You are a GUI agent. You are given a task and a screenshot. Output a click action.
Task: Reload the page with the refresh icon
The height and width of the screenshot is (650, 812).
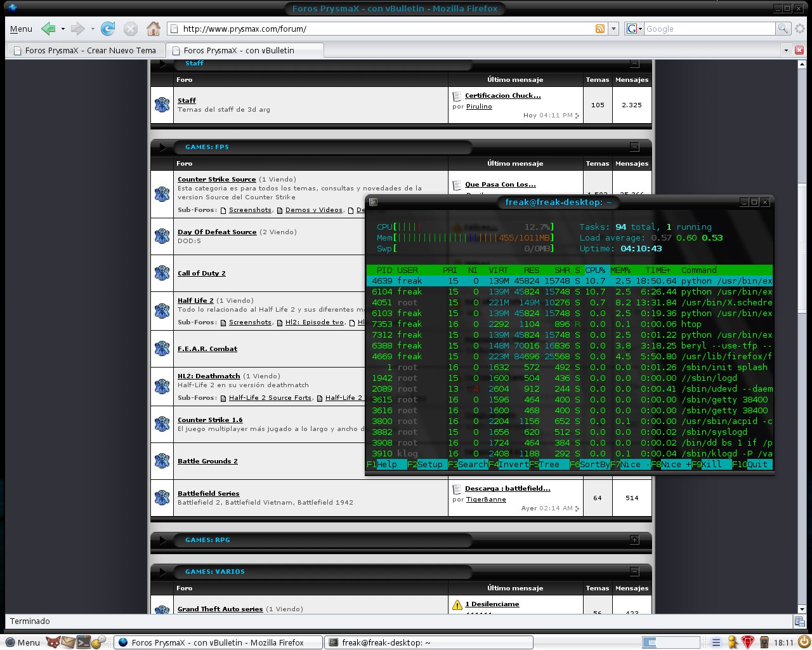108,29
